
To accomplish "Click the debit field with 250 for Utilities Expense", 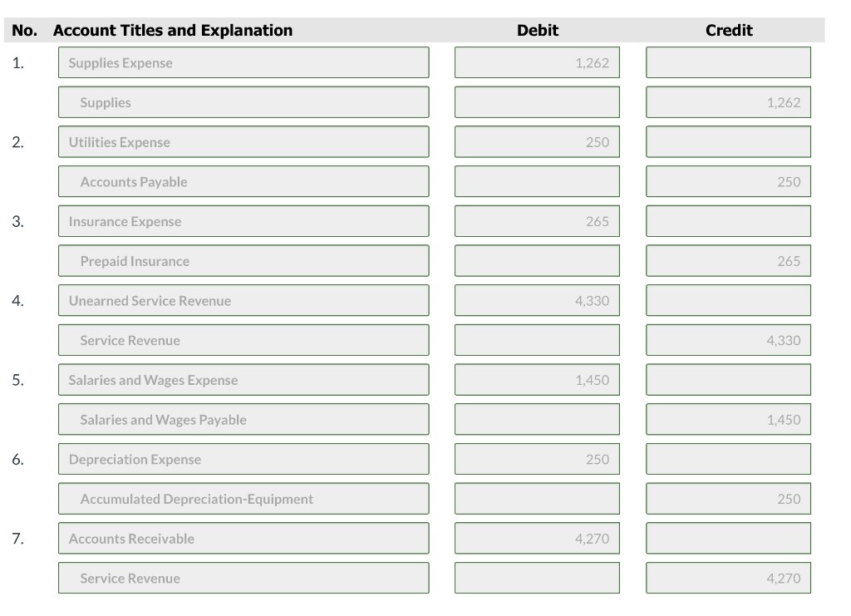I will point(537,141).
